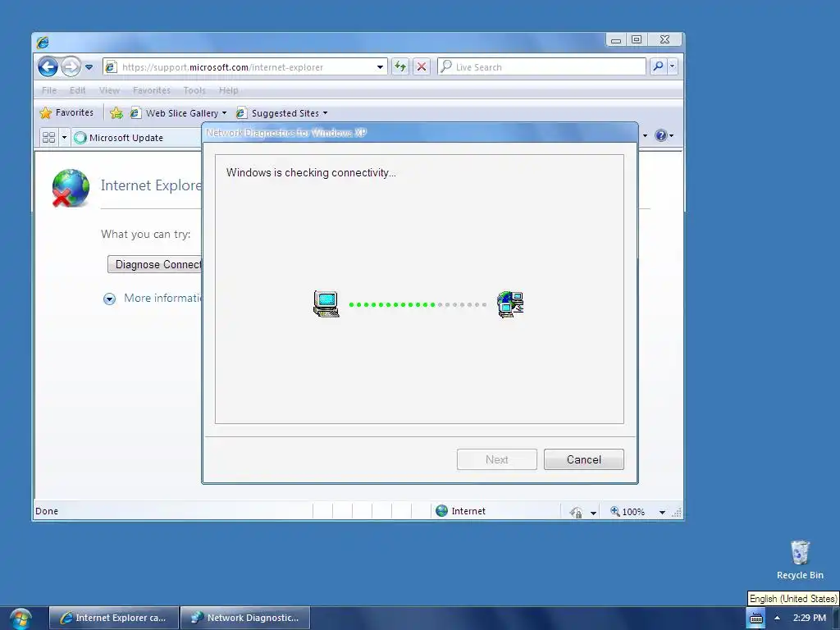Click the Suggested Sites page icon
The height and width of the screenshot is (630, 840).
[x=241, y=113]
